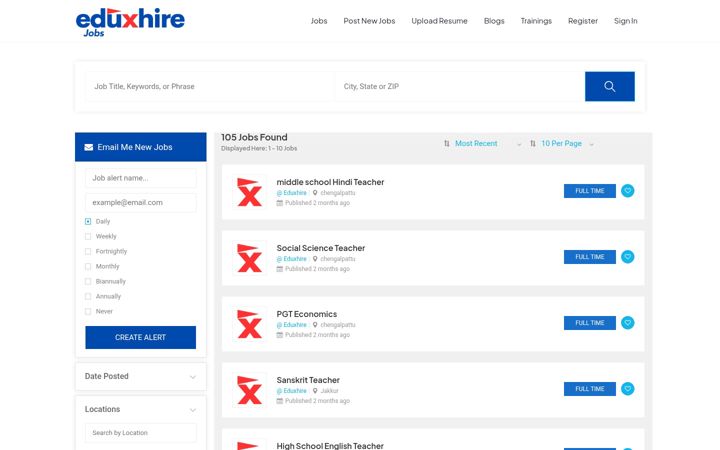Click the blue search magnifier button

click(609, 86)
